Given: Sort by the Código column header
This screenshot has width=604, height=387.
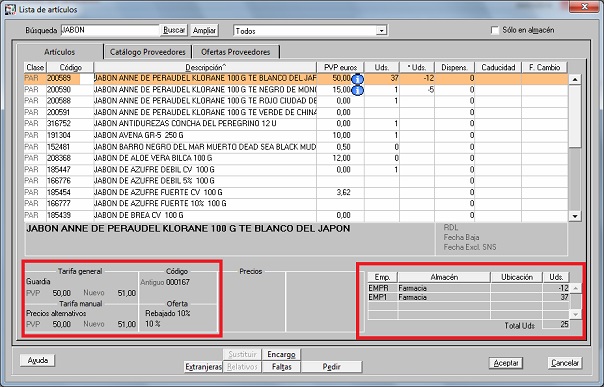Looking at the screenshot, I should [70, 67].
